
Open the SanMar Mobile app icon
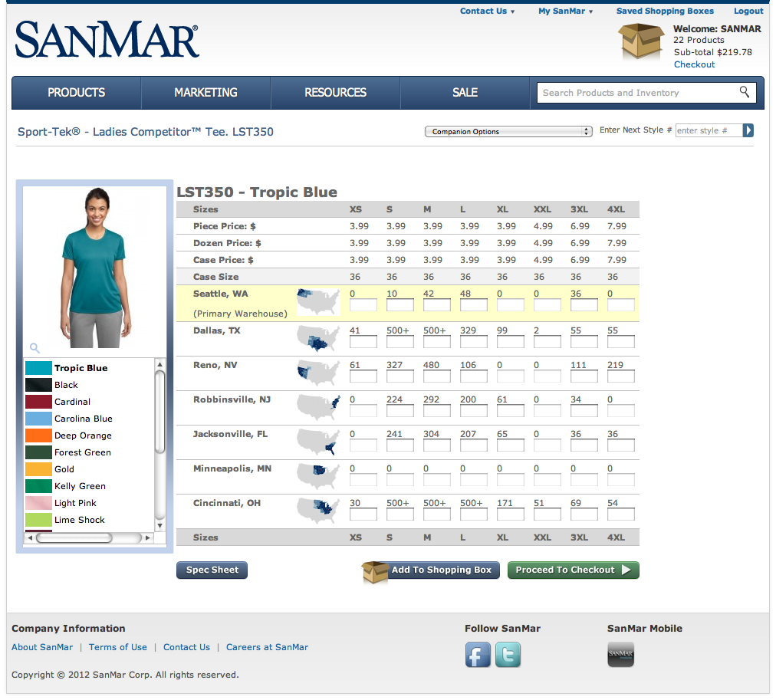[x=620, y=655]
